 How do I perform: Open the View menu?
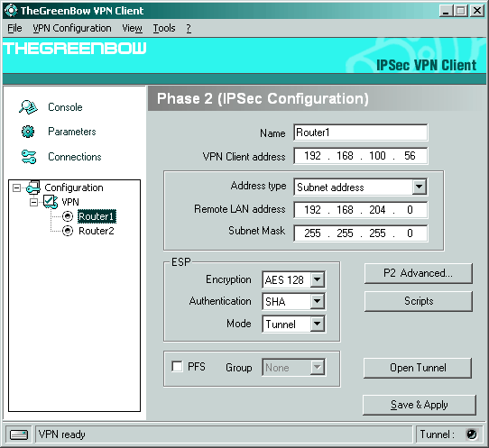pos(133,28)
